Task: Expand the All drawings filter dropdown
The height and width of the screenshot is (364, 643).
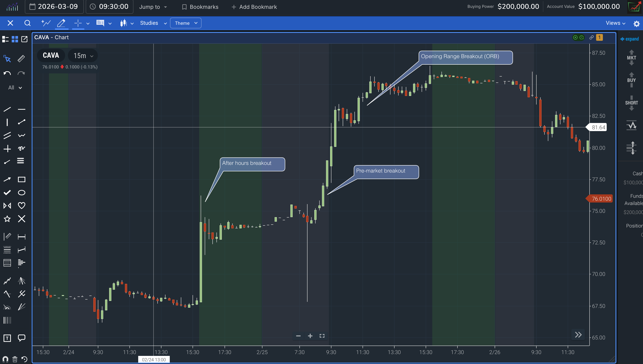Action: coord(14,87)
